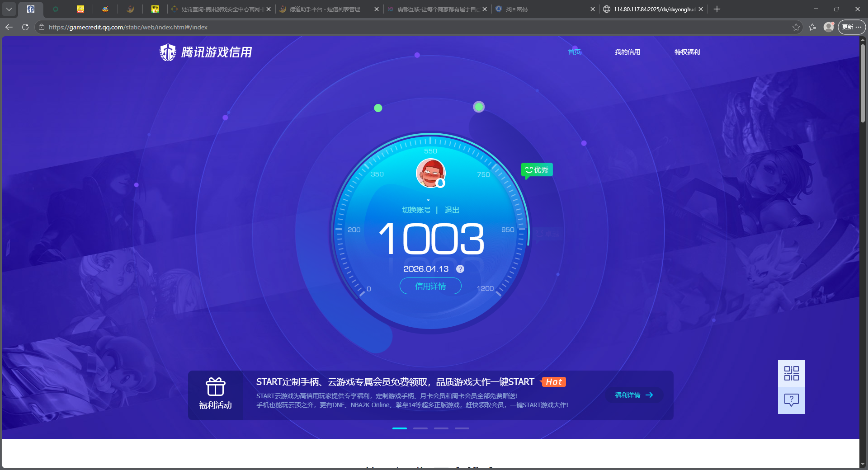Click the browser favorites star icon

[x=796, y=27]
